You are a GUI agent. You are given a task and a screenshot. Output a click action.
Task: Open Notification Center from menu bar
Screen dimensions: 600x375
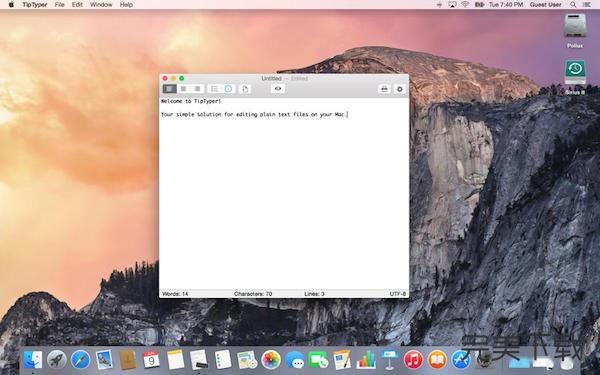point(586,5)
